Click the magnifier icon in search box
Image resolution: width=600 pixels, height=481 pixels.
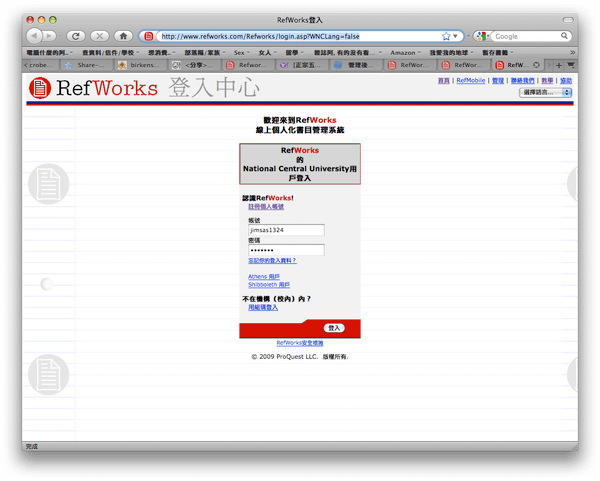[564, 36]
